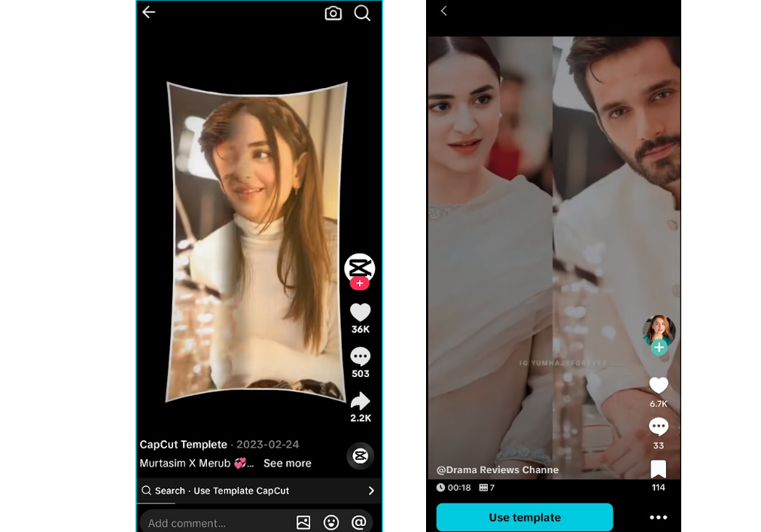The height and width of the screenshot is (532, 761).
Task: Open the search magnifier icon
Action: click(362, 13)
